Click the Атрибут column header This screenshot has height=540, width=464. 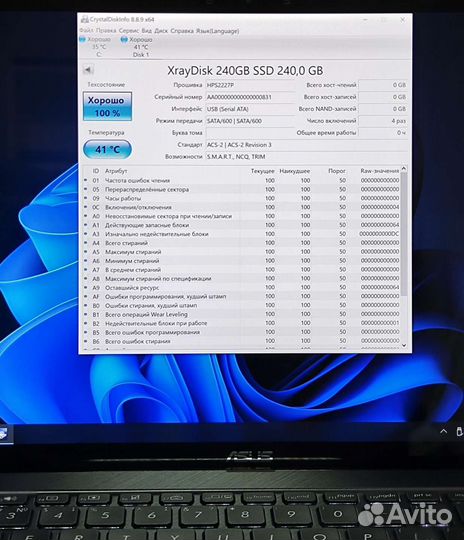coord(116,171)
